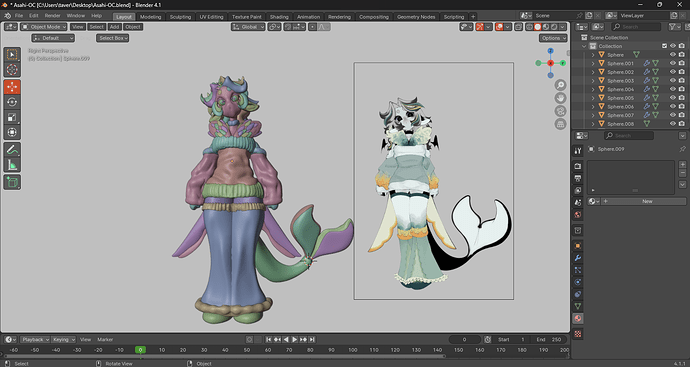This screenshot has height=367, width=690.
Task: Expand the Sphere.007 tree item
Action: click(593, 115)
